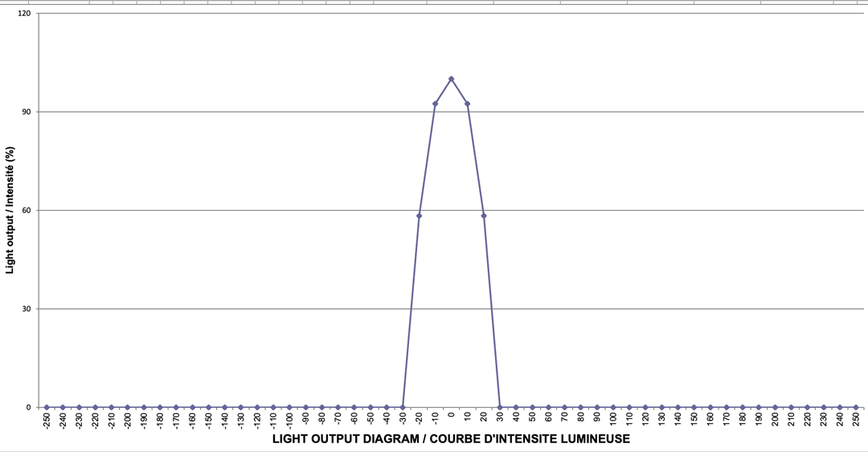
Task: Click the x-axis label 200
Action: (775, 418)
